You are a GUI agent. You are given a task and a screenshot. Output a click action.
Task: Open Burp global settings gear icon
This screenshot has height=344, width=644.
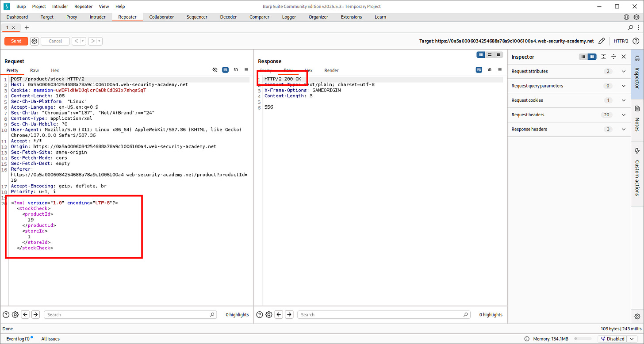pos(636,17)
